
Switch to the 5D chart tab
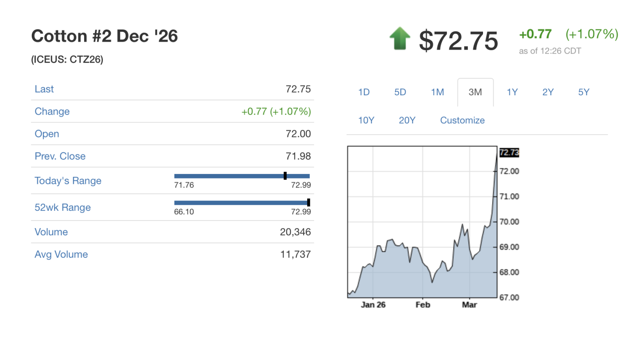[400, 92]
